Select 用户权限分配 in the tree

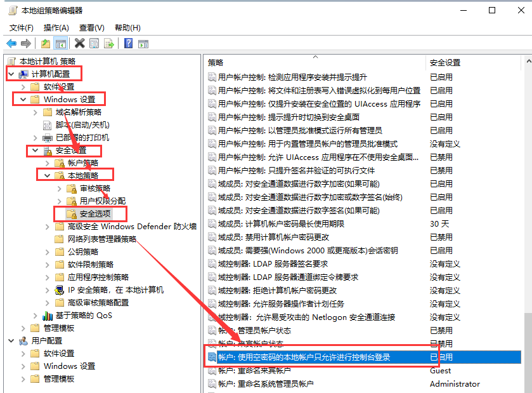(x=102, y=201)
